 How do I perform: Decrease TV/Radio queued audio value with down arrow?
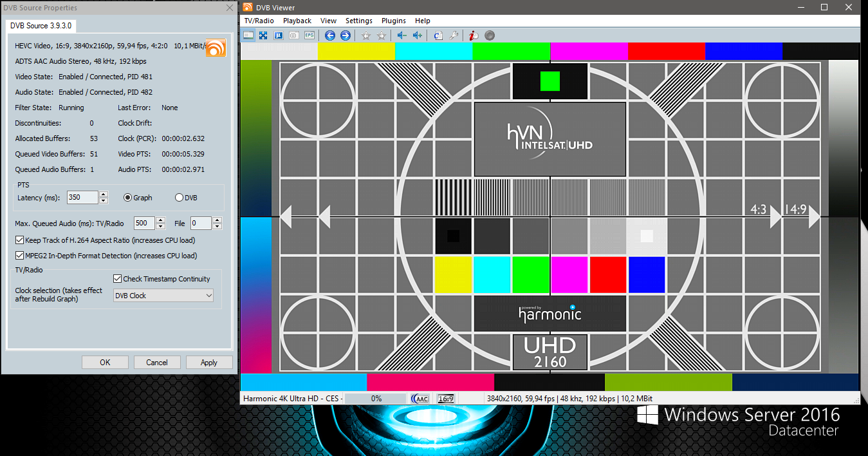pos(160,227)
